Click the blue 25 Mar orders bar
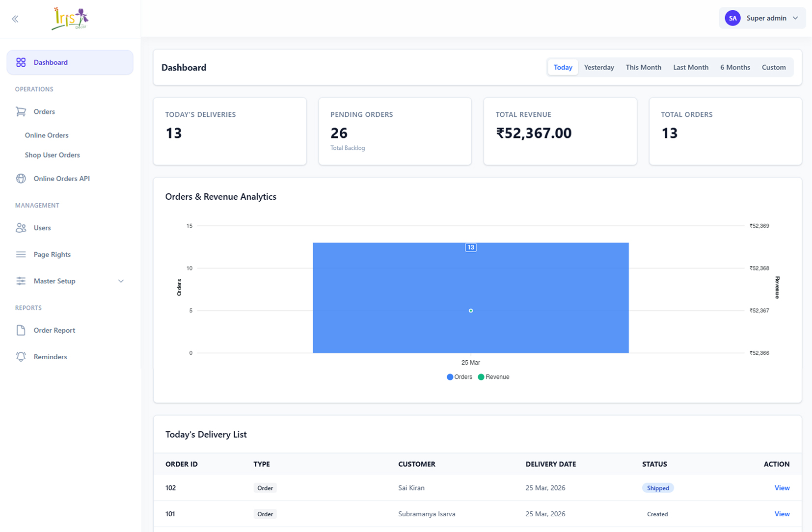The width and height of the screenshot is (812, 532). [470, 285]
